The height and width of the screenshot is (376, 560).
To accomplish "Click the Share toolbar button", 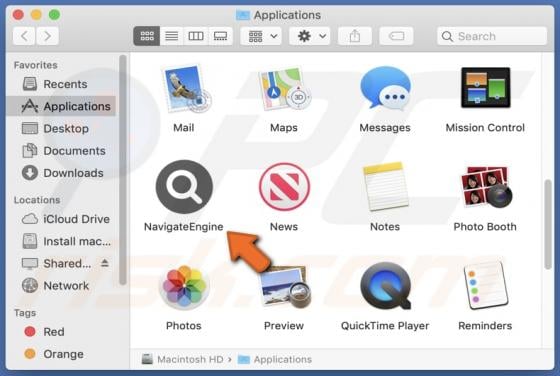I will (355, 36).
